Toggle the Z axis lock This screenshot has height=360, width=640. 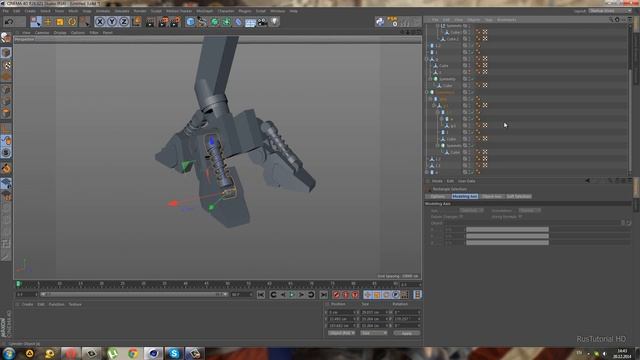click(x=124, y=22)
